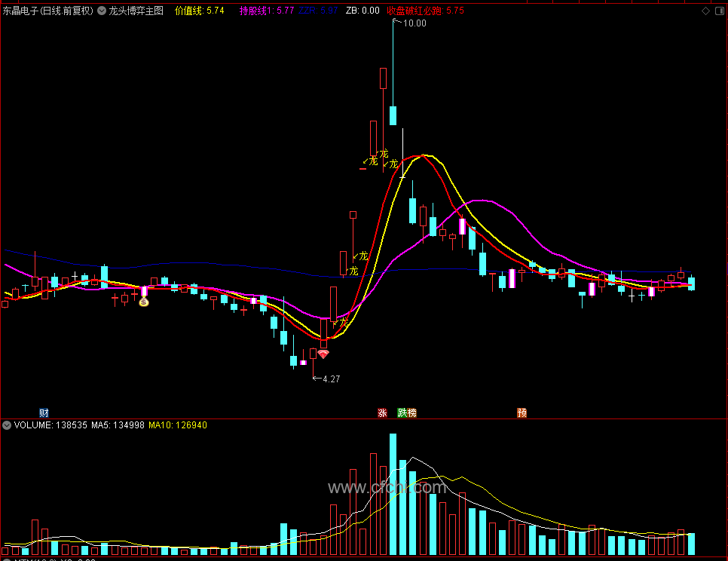This screenshot has width=728, height=561.
Task: Click the tallest cyan volume bar
Action: click(x=393, y=494)
